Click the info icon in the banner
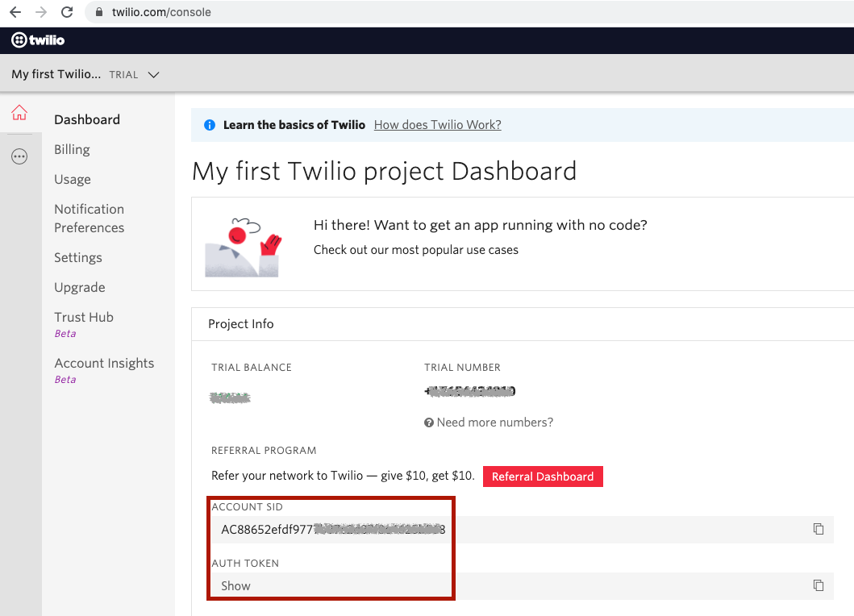This screenshot has width=854, height=616. coord(209,125)
